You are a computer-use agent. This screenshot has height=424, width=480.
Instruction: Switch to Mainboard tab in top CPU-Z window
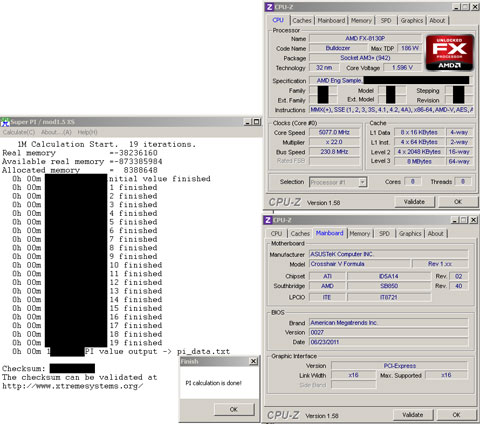click(x=331, y=21)
